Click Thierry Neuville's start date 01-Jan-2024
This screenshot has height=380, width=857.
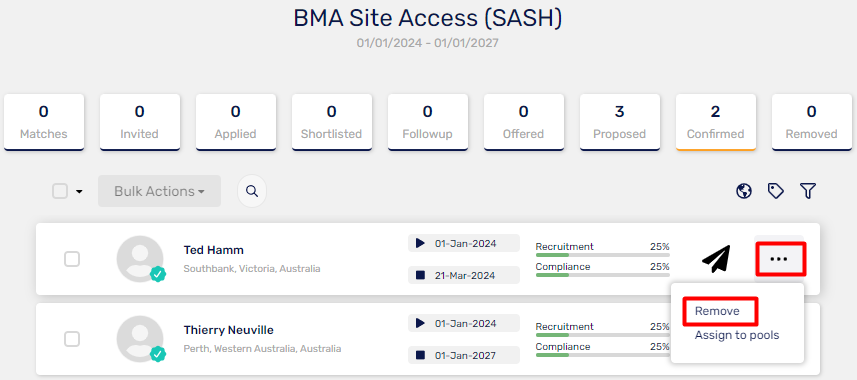point(463,324)
